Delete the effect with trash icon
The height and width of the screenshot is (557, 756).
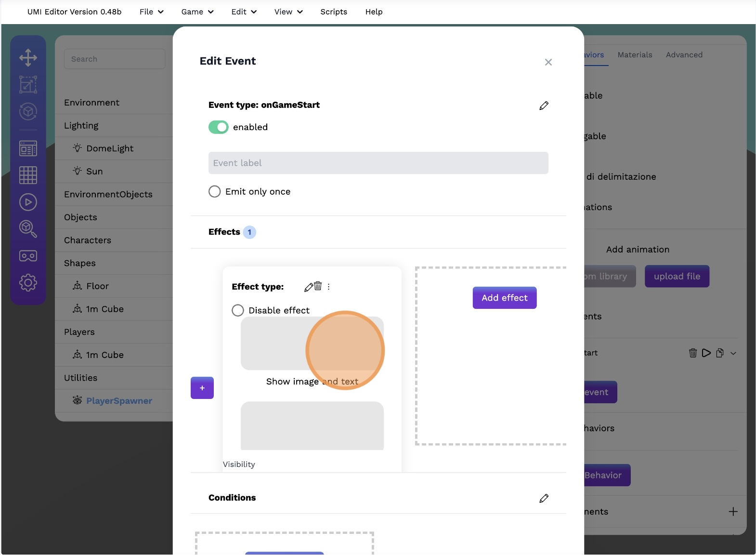[x=318, y=286]
